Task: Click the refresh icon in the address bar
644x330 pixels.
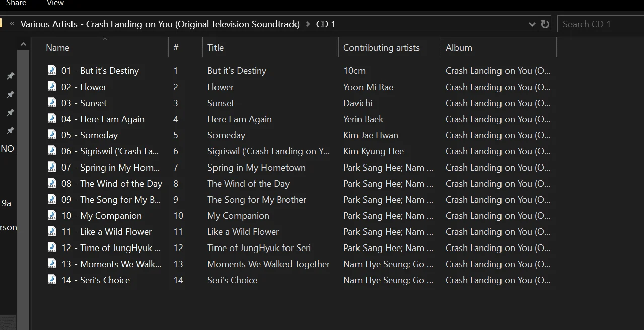Action: (x=545, y=24)
